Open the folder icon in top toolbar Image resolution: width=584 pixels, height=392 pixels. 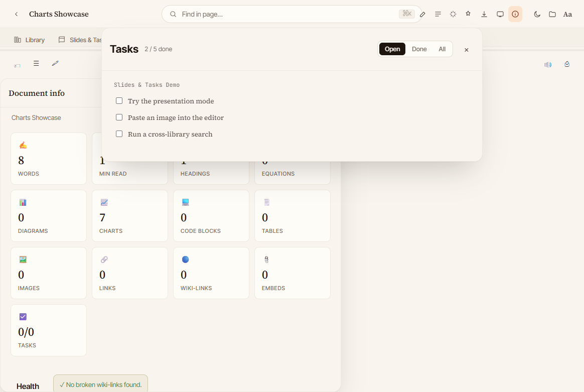tap(552, 14)
